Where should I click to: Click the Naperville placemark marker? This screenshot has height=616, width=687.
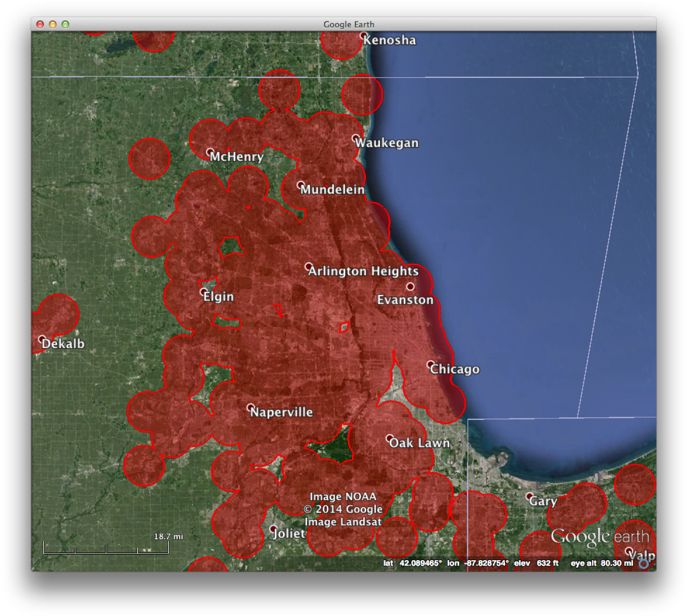250,407
